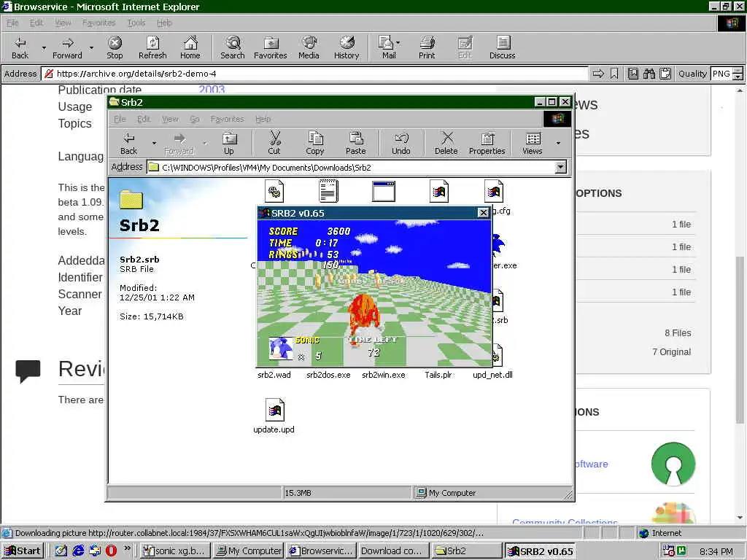747x560 pixels.
Task: Launch Opera from quick launch bar
Action: [x=111, y=551]
